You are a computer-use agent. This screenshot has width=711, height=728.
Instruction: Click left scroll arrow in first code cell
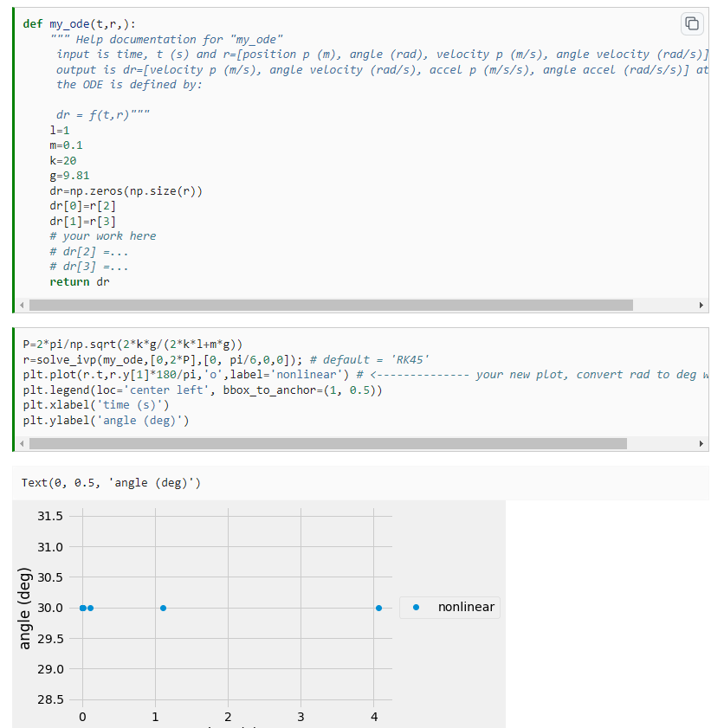pos(22,306)
